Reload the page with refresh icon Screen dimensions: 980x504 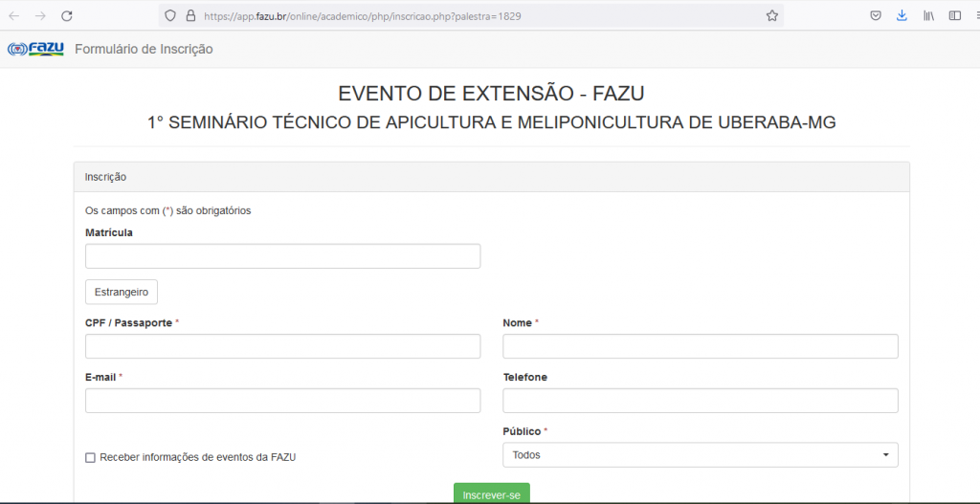[67, 16]
